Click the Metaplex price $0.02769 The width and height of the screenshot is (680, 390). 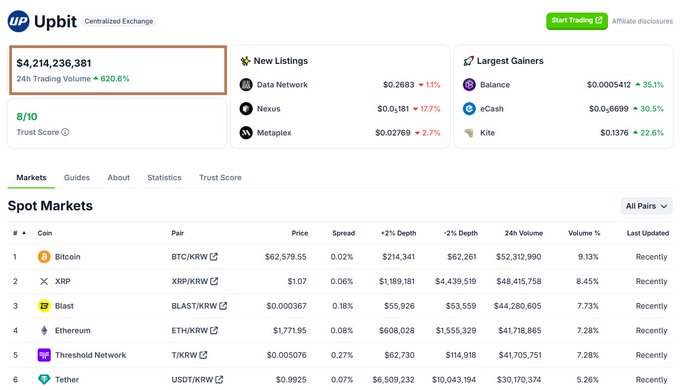pos(393,132)
